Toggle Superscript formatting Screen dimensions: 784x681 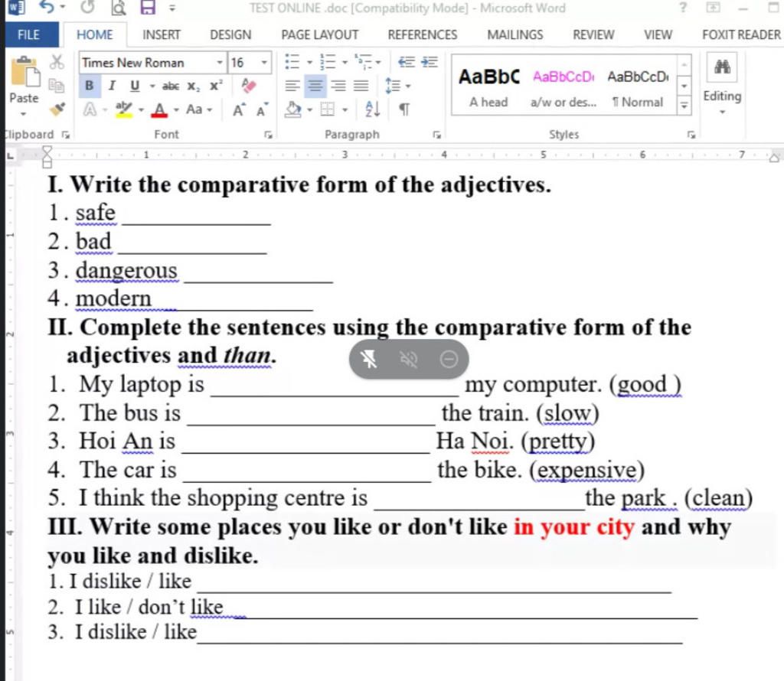coord(216,86)
